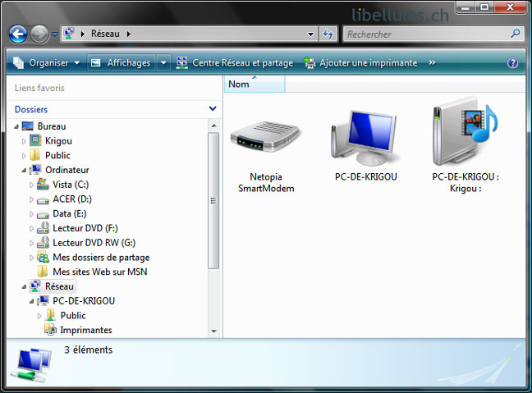
Task: Click the Mes dossiers de partage people icon
Action: [43, 258]
